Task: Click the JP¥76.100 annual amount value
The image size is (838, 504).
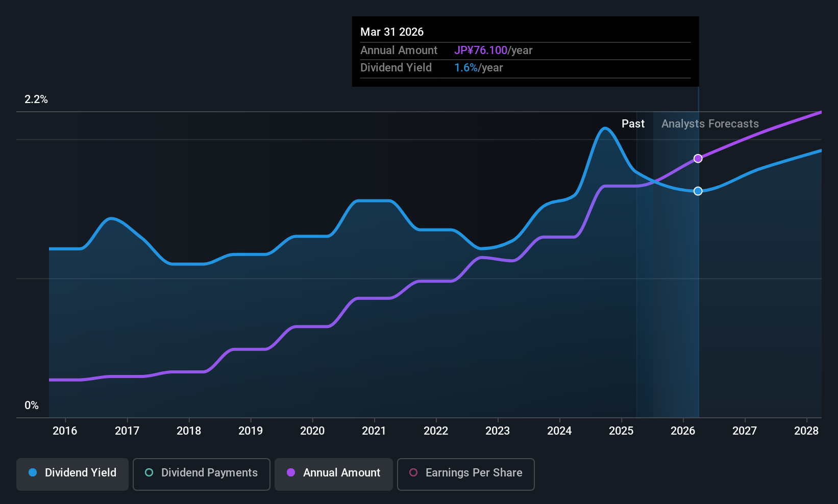Action: click(481, 51)
